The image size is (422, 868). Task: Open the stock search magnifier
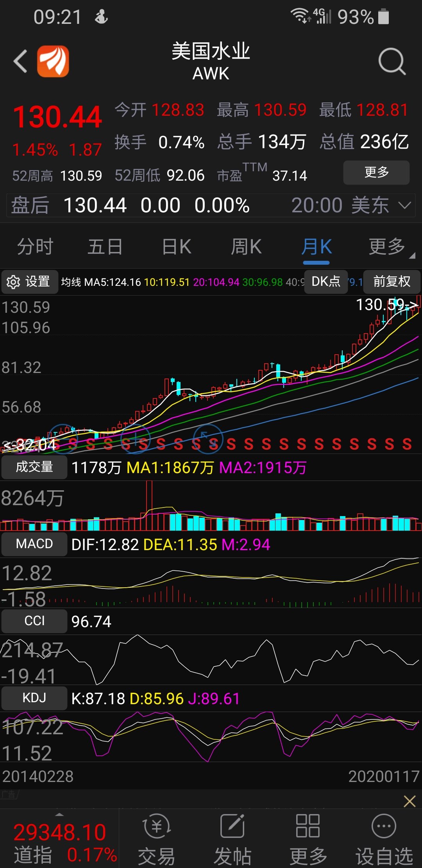pos(392,61)
